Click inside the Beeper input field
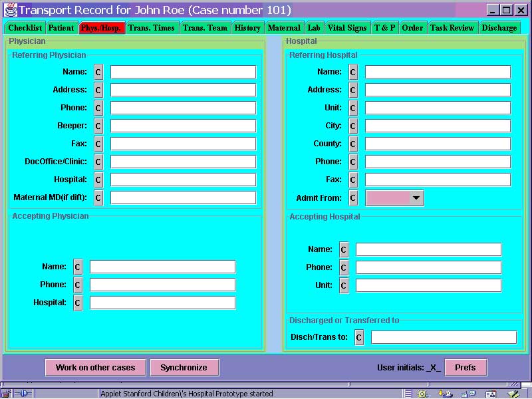This screenshot has width=532, height=399. pyautogui.click(x=184, y=125)
